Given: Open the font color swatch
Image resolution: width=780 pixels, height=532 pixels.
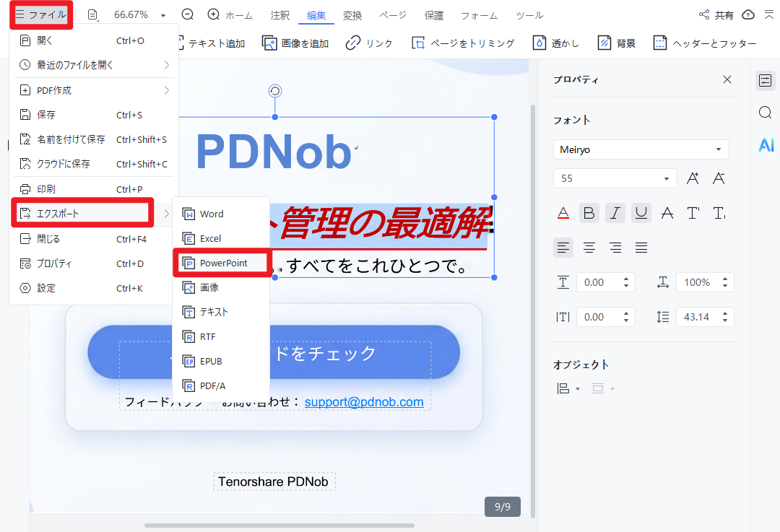Looking at the screenshot, I should pos(563,212).
